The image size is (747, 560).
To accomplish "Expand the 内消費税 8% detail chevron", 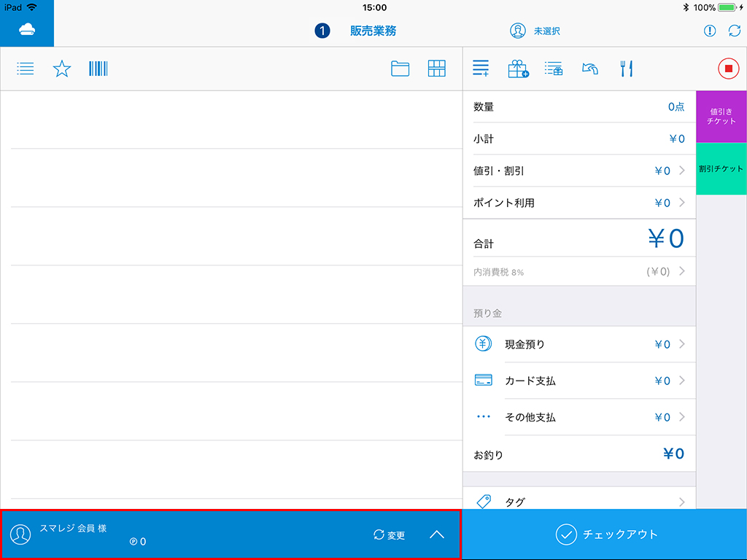I will (682, 271).
